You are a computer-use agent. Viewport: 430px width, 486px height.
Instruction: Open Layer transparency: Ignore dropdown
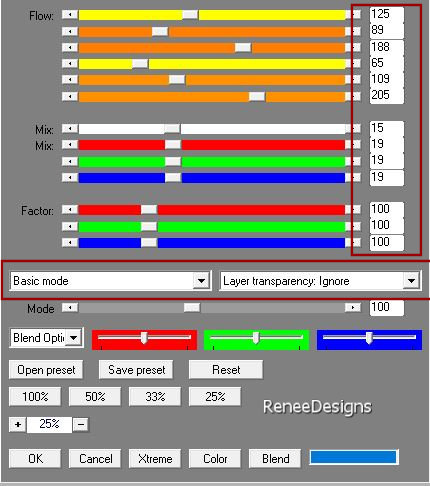411,281
